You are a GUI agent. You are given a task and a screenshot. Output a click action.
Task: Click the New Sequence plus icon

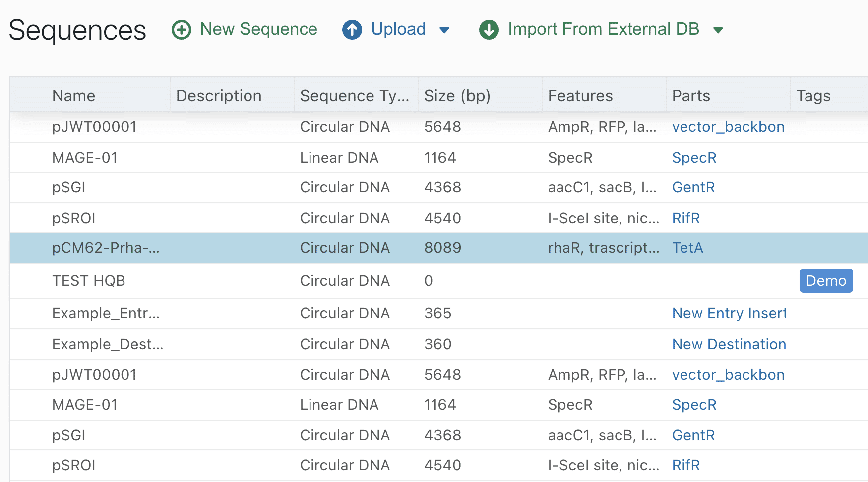click(x=181, y=30)
